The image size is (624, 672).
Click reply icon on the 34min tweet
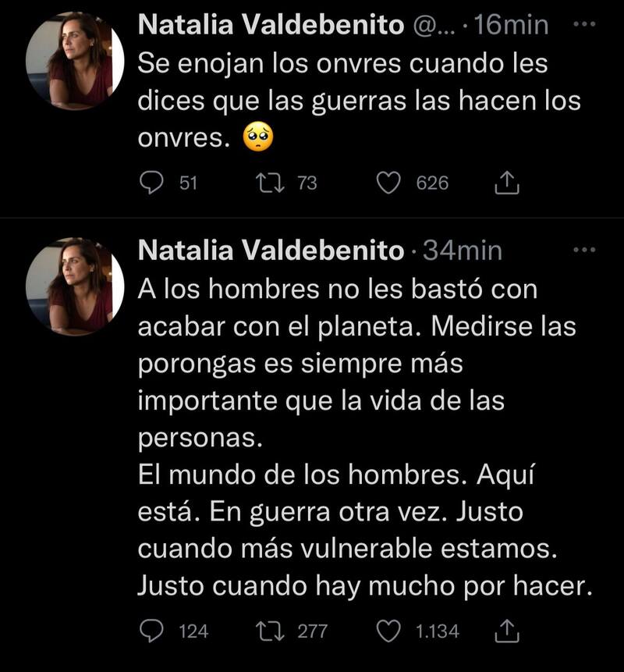pyautogui.click(x=149, y=630)
